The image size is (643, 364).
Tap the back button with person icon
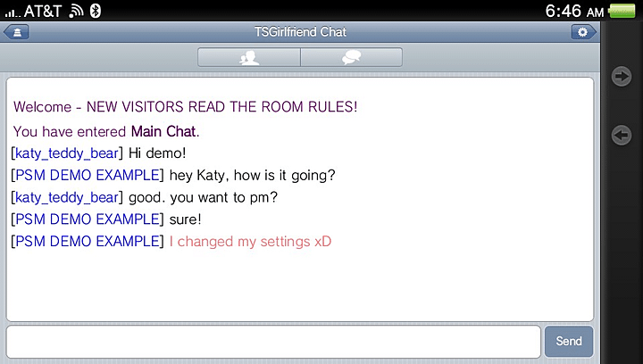[16, 32]
